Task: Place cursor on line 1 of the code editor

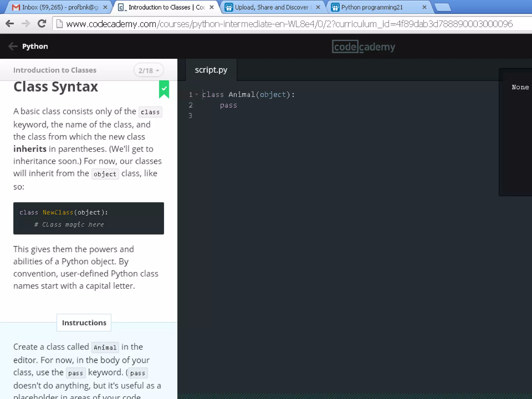Action: [249, 95]
